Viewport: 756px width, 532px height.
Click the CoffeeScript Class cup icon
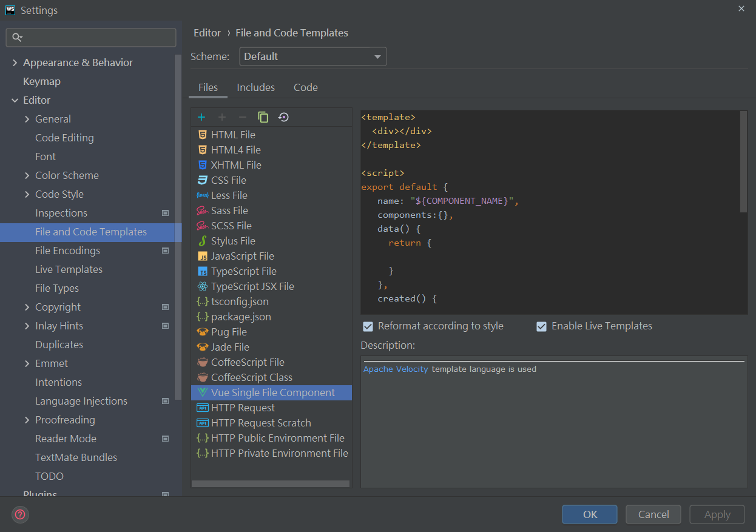click(203, 377)
